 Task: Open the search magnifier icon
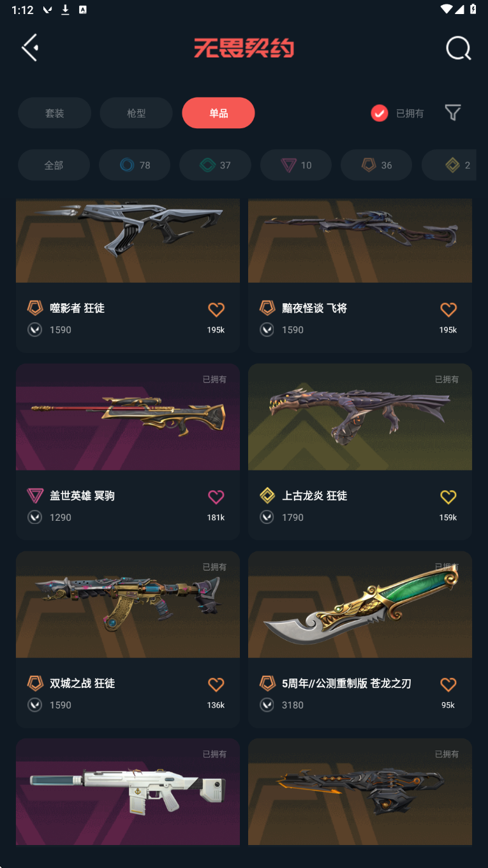point(458,48)
